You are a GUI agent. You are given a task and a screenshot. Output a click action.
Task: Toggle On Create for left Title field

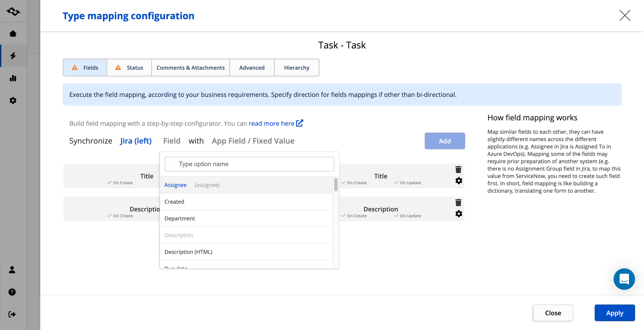point(120,183)
